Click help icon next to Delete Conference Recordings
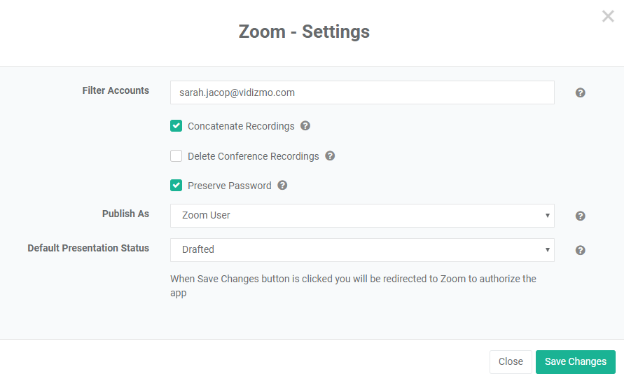 pyautogui.click(x=330, y=156)
